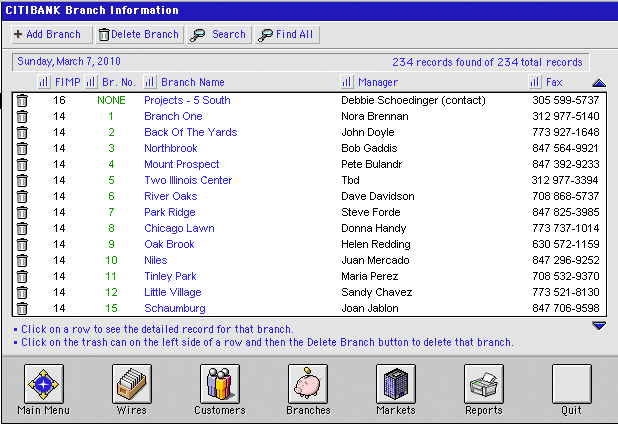Click trash can for Two Illinois Center

[x=22, y=180]
